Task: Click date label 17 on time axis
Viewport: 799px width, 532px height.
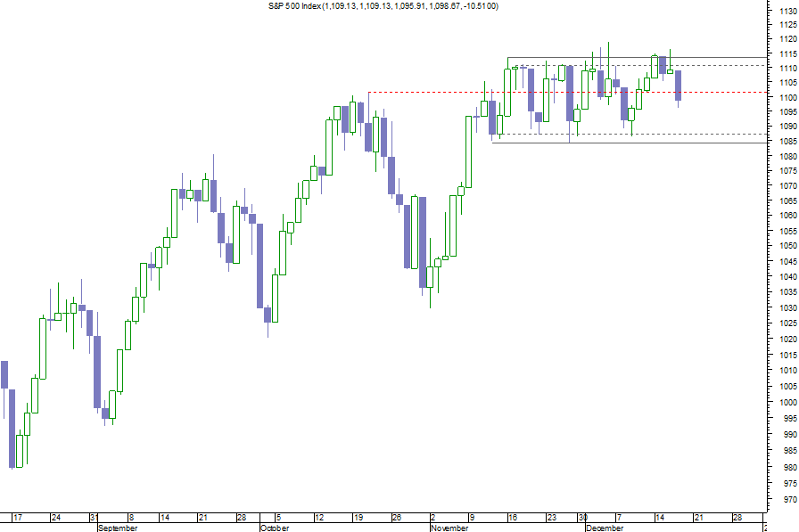Action: pyautogui.click(x=18, y=517)
